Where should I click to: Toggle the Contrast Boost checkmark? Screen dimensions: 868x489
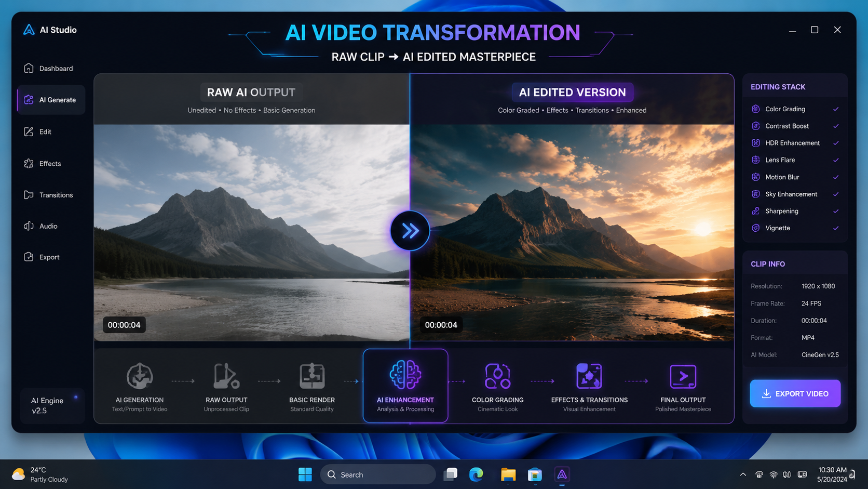pos(836,126)
